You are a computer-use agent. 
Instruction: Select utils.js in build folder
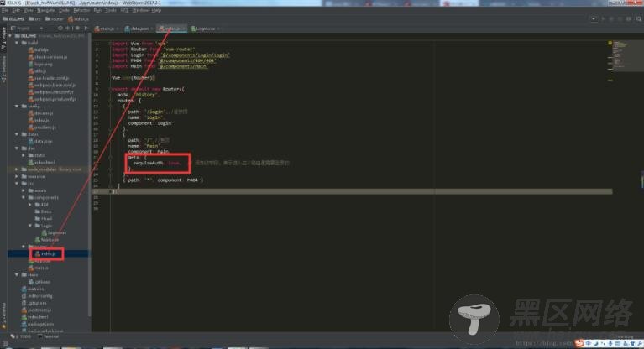coord(37,70)
